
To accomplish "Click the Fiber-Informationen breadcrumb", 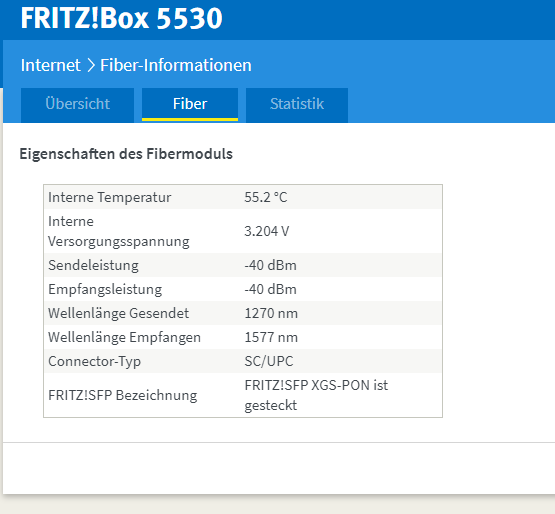I will (176, 65).
